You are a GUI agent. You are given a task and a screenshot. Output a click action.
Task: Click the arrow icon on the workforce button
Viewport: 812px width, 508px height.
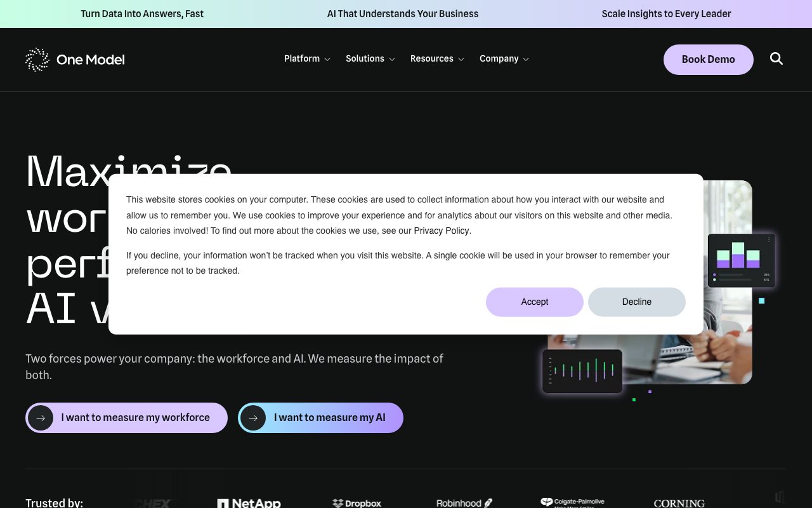tap(41, 418)
